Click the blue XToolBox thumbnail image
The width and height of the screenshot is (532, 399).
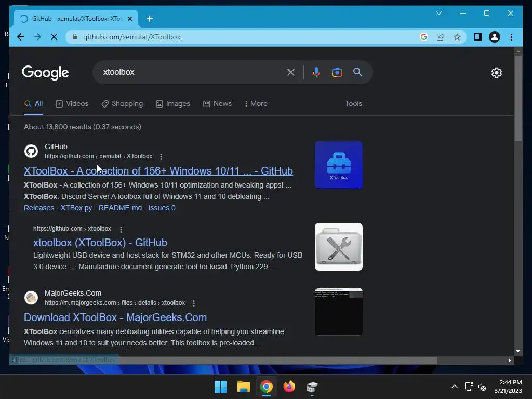[339, 165]
